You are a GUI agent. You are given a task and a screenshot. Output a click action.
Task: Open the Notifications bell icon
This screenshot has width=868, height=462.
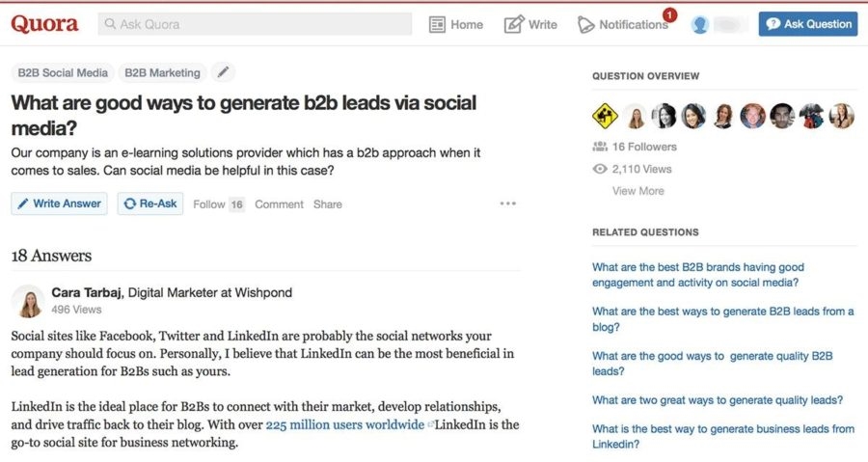(586, 24)
